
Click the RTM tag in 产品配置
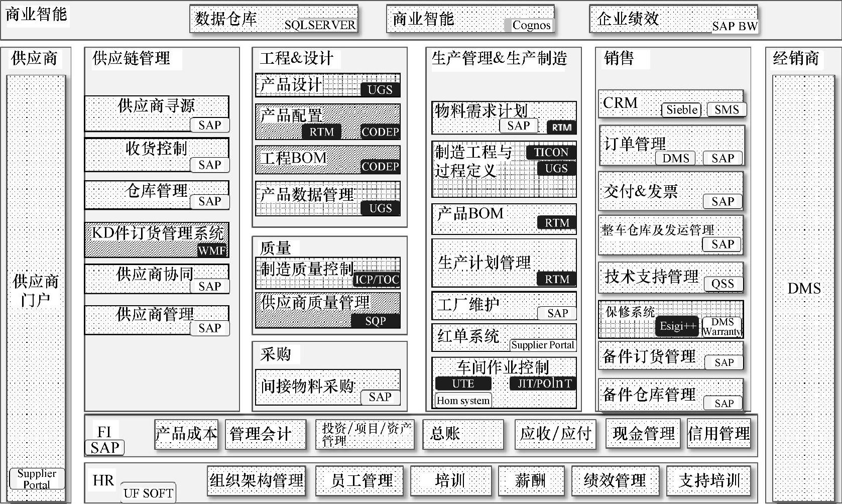coord(321,132)
